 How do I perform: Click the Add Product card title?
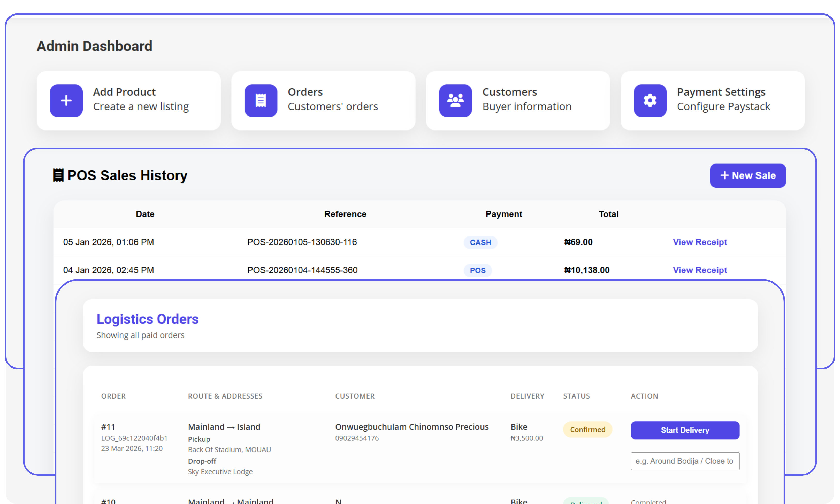pyautogui.click(x=124, y=92)
